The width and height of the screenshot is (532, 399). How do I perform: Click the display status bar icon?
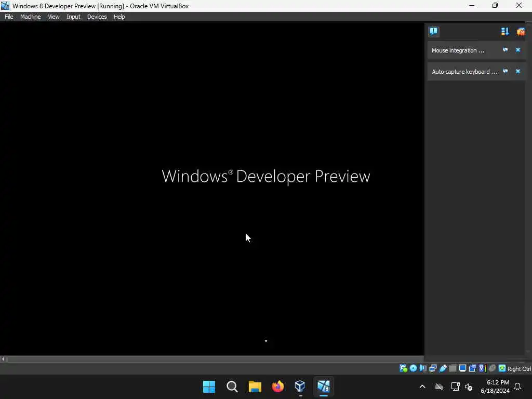click(462, 368)
